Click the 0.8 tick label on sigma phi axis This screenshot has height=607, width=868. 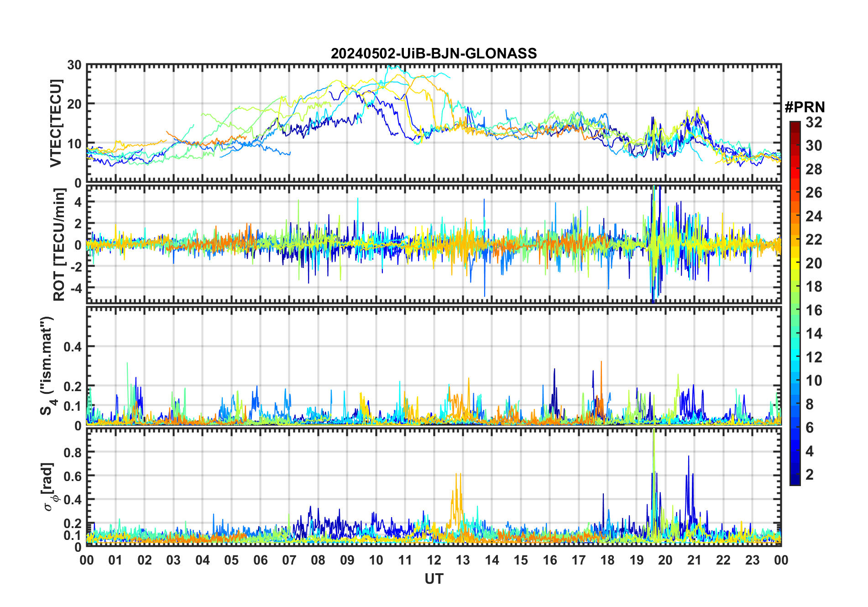coord(73,452)
